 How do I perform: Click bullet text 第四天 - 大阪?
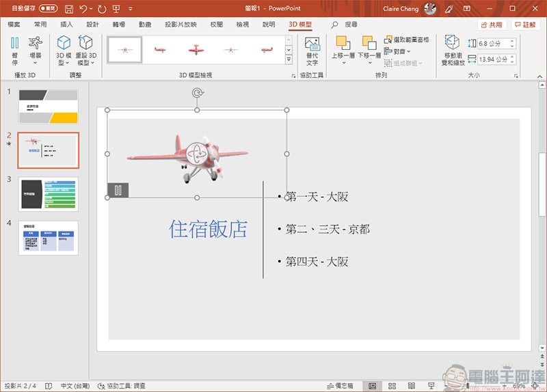317,262
